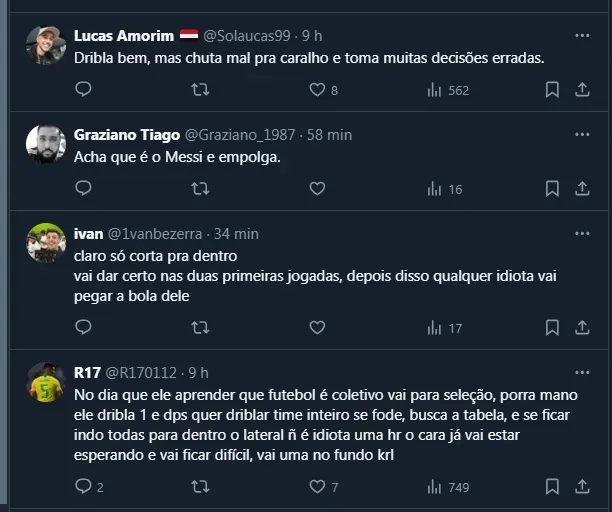Open more options on ivan's tweet
The image size is (612, 512).
(582, 233)
